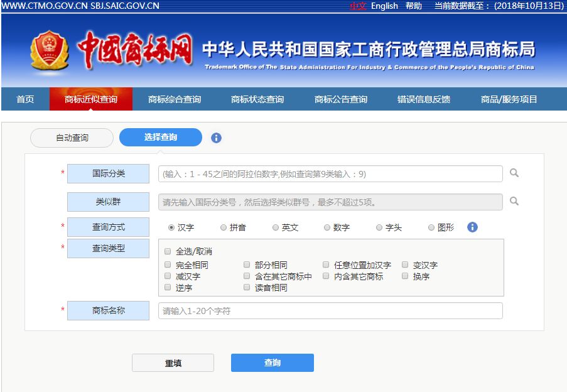Switch to the 选择查询 tab
Viewport: 567px width, 392px height.
[x=161, y=138]
